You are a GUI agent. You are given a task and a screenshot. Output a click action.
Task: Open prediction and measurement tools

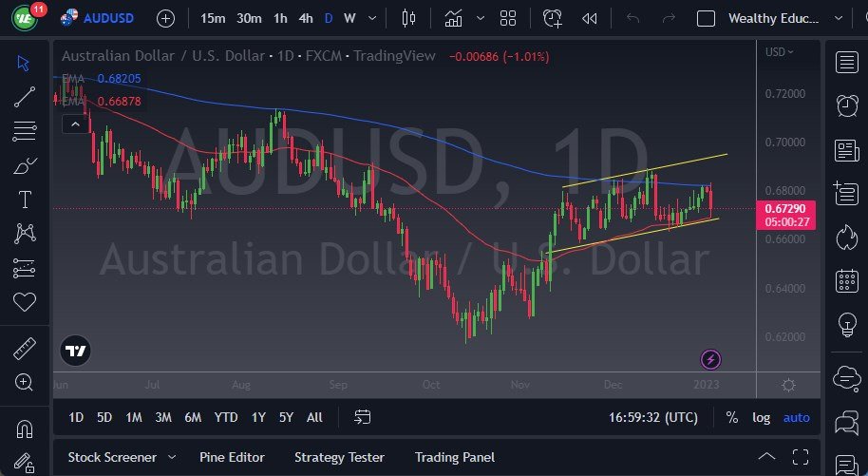coord(25,268)
